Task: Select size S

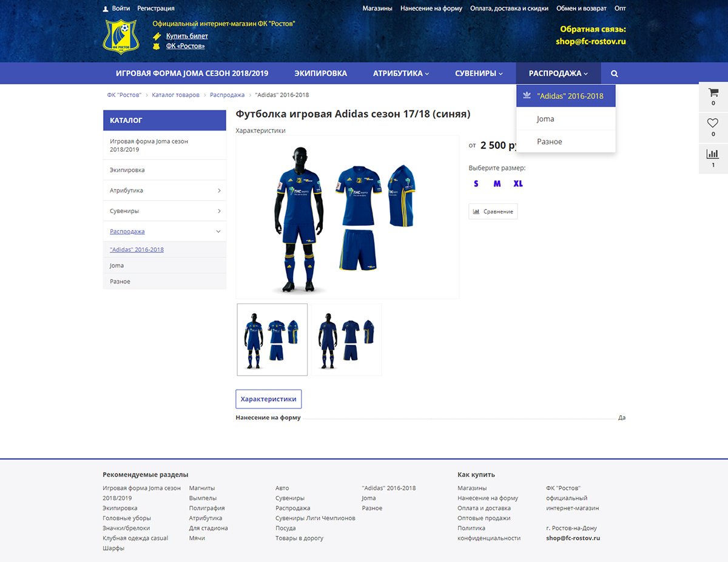Action: click(476, 183)
